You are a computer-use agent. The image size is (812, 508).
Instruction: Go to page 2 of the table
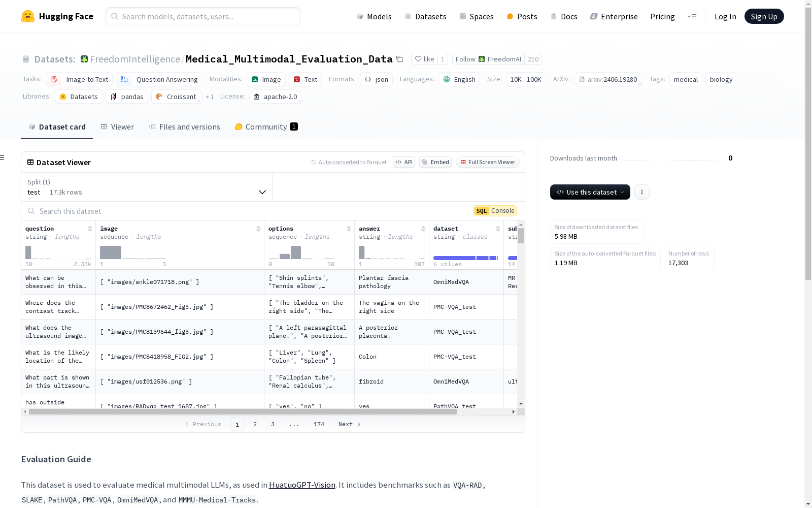(x=255, y=424)
